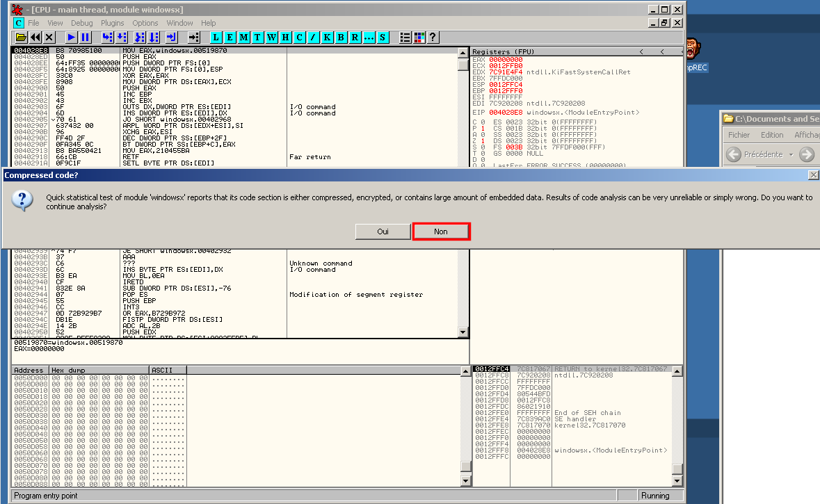
Task: Show Executable modules with E button
Action: [x=230, y=37]
